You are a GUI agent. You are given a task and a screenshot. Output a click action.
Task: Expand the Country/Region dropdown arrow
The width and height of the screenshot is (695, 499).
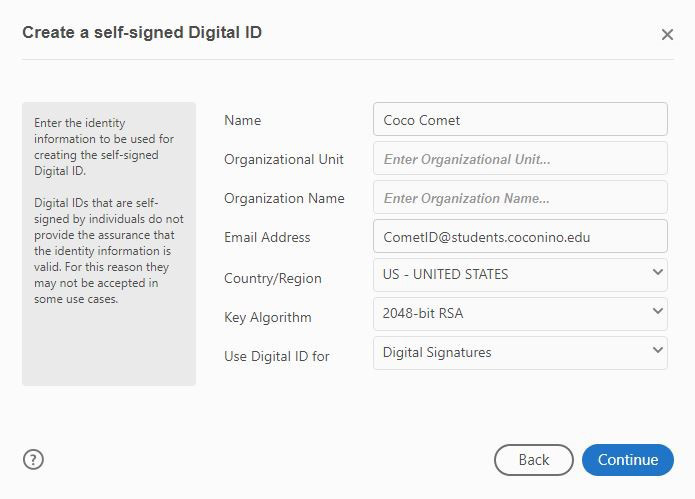point(657,272)
